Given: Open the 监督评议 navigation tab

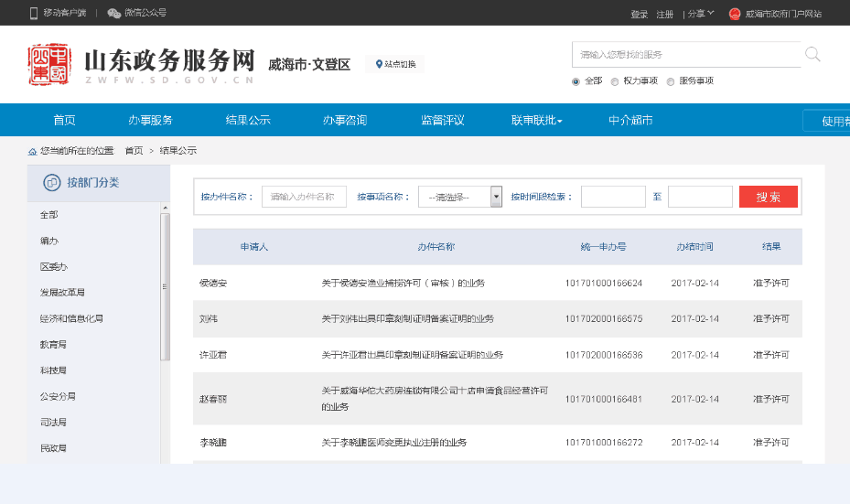Looking at the screenshot, I should [442, 120].
